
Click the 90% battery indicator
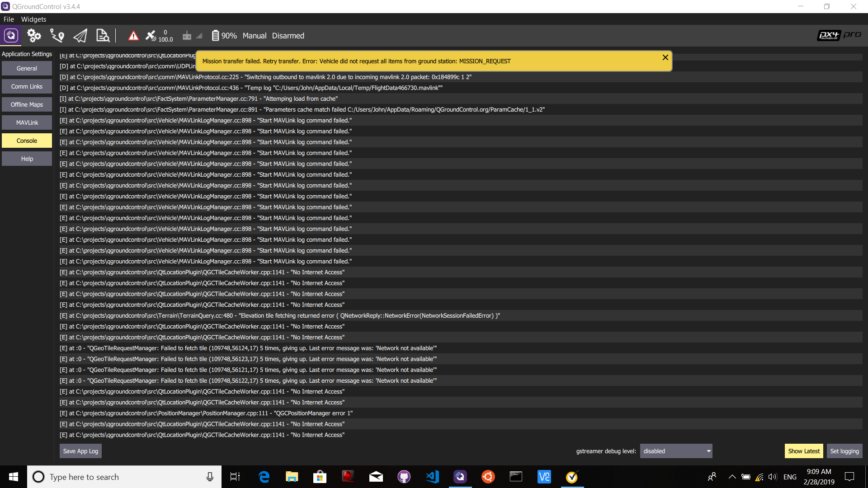click(x=224, y=35)
